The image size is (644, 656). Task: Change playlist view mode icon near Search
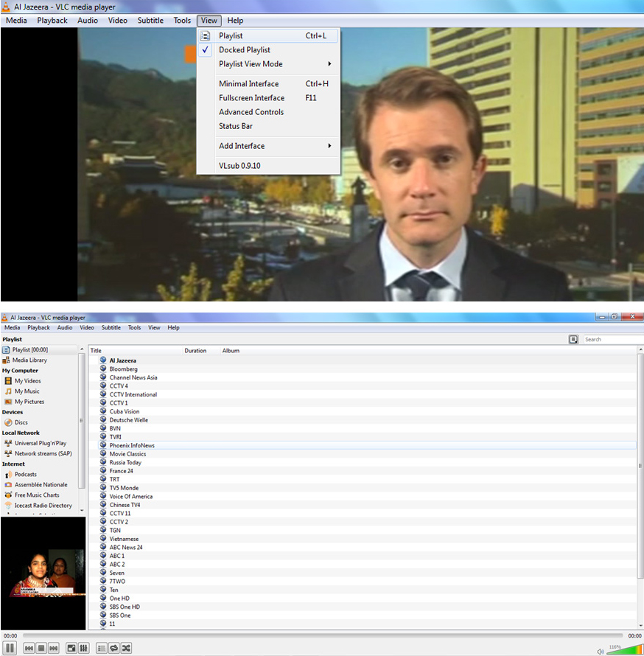(573, 339)
